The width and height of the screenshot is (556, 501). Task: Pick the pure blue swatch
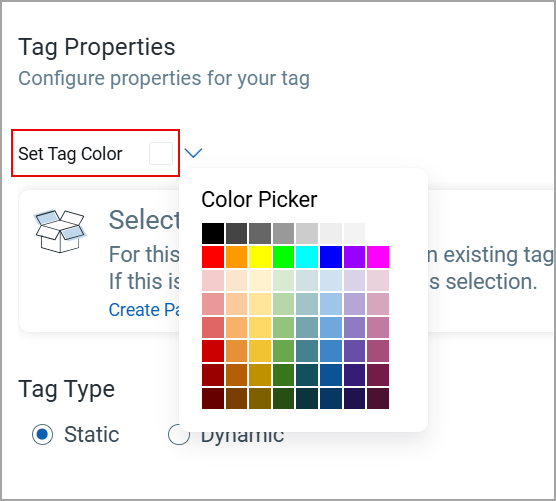pyautogui.click(x=331, y=257)
